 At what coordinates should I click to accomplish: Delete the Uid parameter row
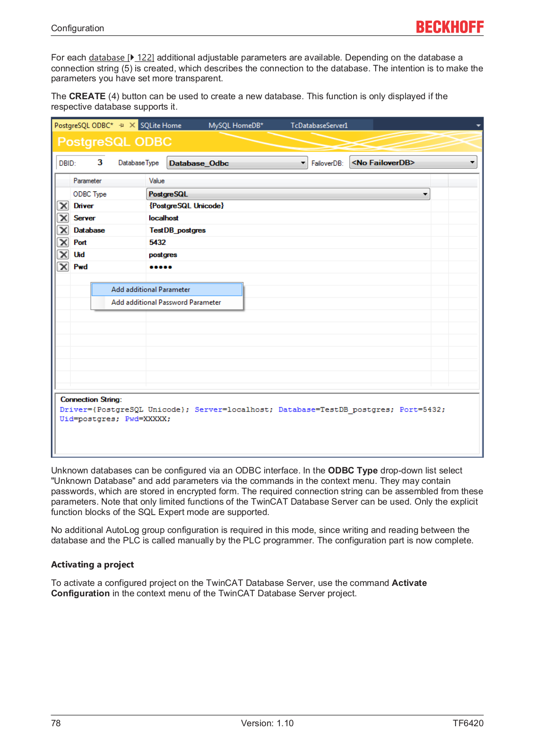(x=63, y=255)
